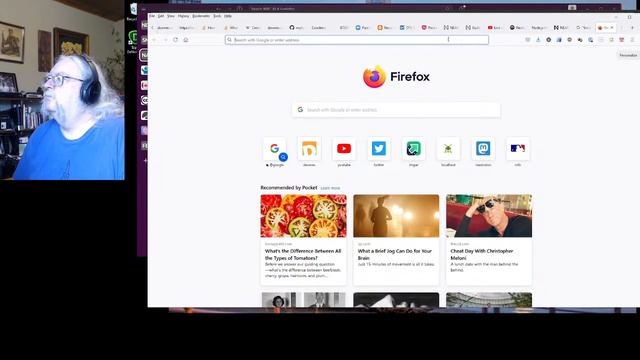Open the History menu
640x360 pixels.
(183, 16)
